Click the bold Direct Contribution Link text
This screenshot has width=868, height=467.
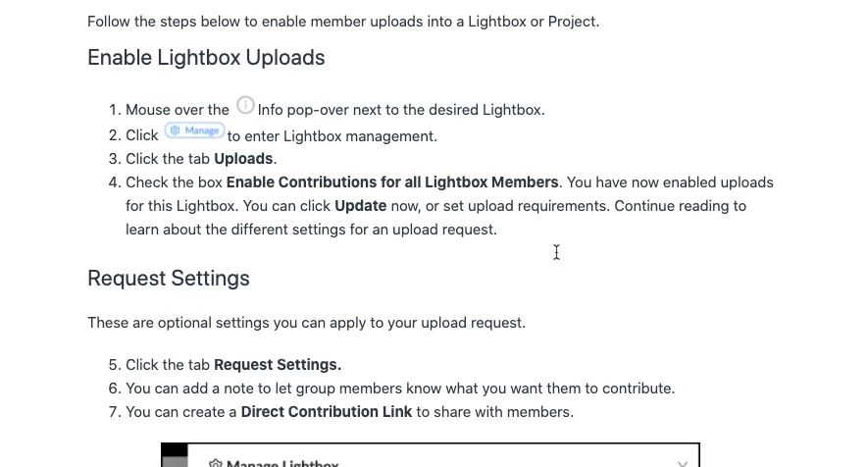327,412
